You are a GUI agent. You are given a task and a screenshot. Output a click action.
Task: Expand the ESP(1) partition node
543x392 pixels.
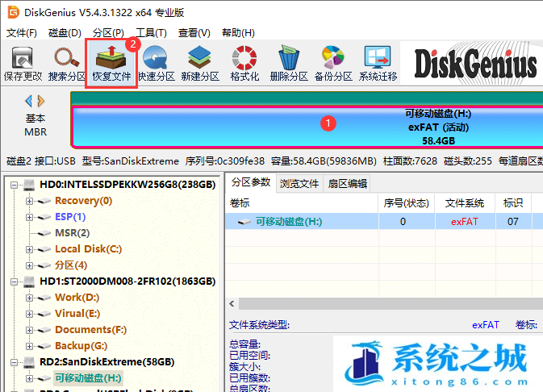pos(29,217)
